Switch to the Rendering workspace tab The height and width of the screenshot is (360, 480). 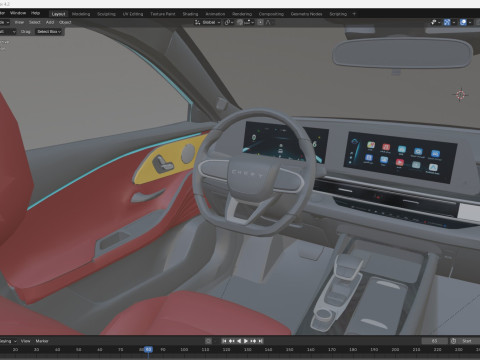point(242,14)
